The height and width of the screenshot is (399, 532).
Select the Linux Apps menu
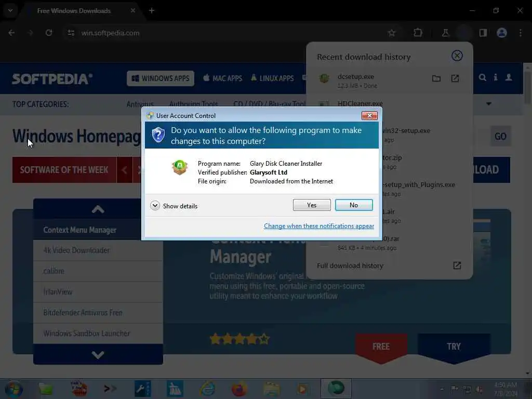coord(272,78)
